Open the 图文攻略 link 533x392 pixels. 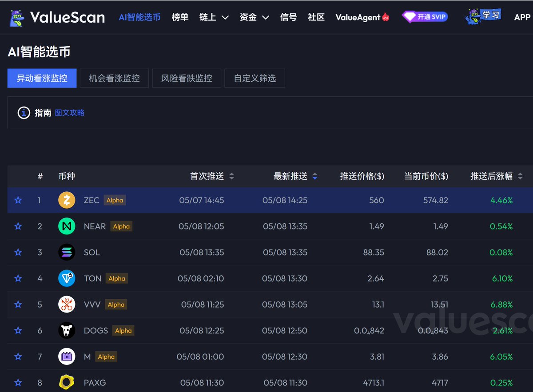pyautogui.click(x=70, y=113)
